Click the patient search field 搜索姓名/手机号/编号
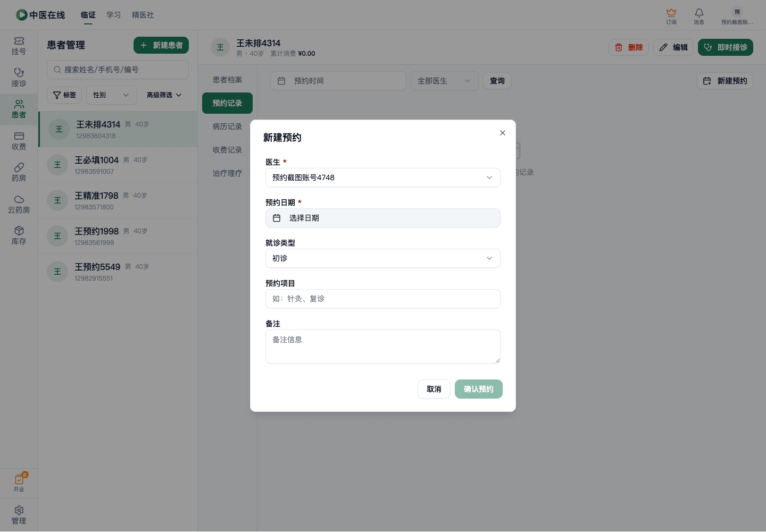This screenshot has width=766, height=532. tap(118, 70)
